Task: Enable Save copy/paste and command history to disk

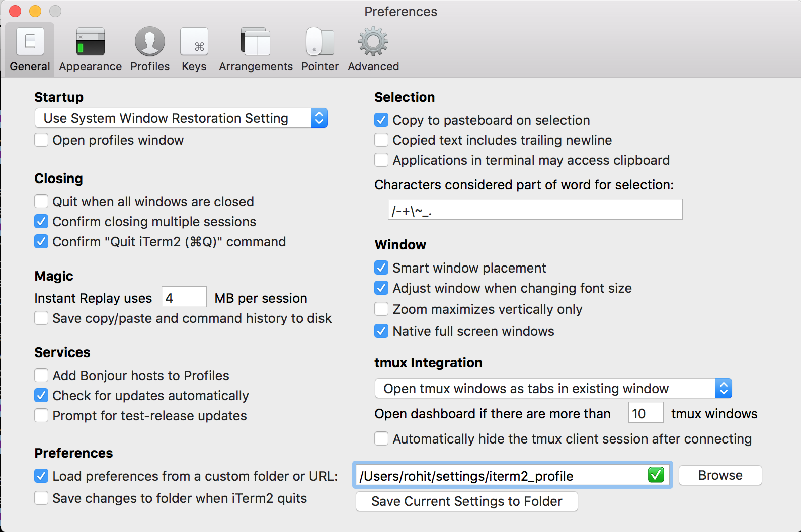Action: click(x=41, y=318)
